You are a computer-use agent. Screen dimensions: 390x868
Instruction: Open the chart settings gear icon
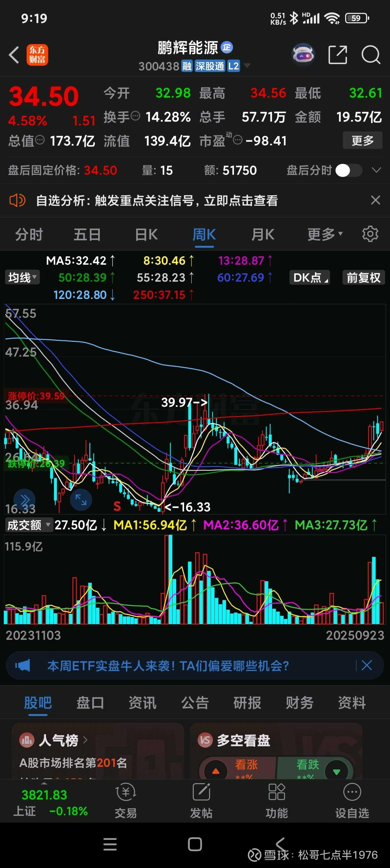[370, 234]
